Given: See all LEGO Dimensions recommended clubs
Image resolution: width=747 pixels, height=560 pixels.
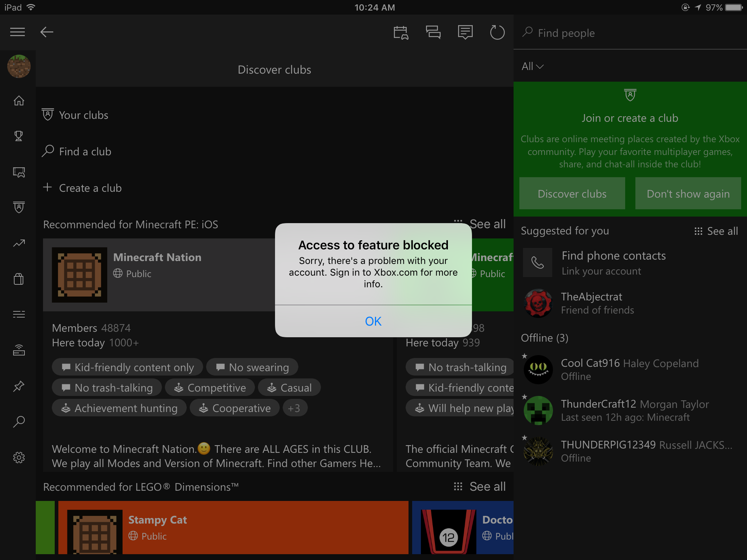Looking at the screenshot, I should click(480, 486).
